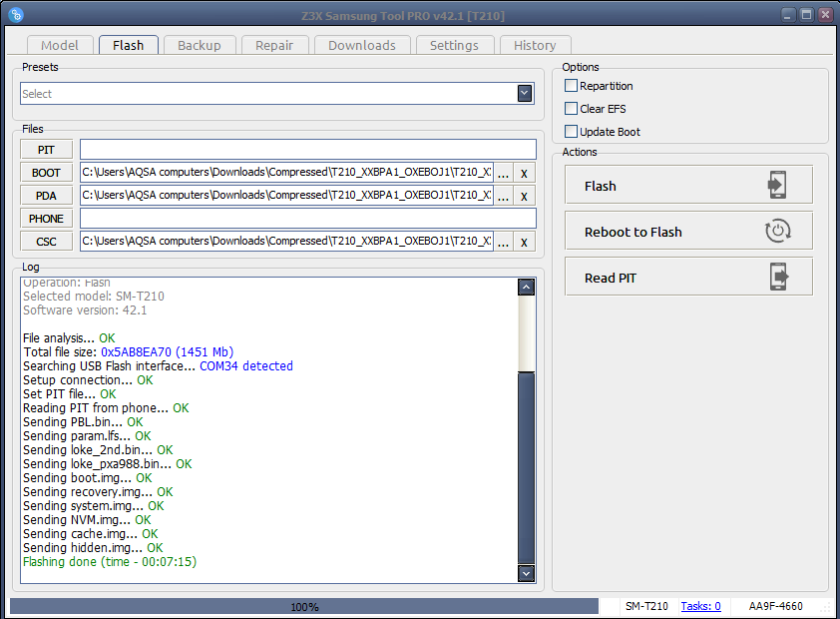Click the SM-T210 status bar entry
Image resolution: width=840 pixels, height=619 pixels.
click(x=646, y=606)
